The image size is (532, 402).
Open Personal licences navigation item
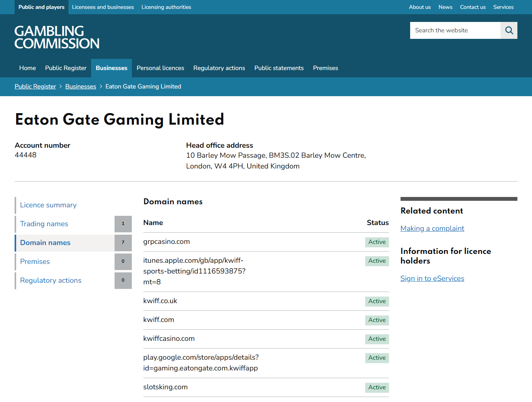pos(160,68)
